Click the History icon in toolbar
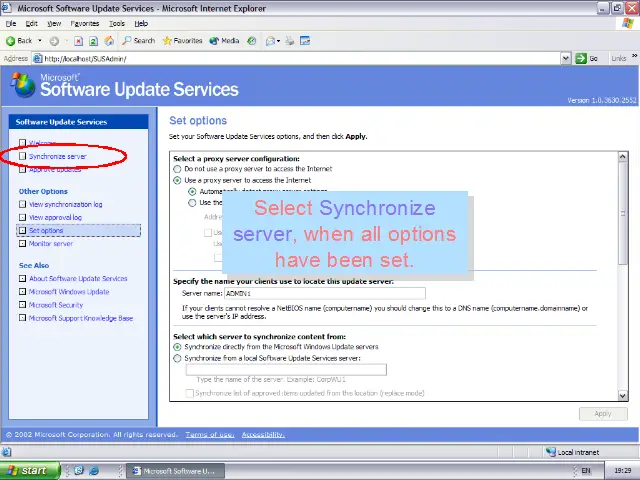Image resolution: width=640 pixels, height=480 pixels. pyautogui.click(x=252, y=41)
